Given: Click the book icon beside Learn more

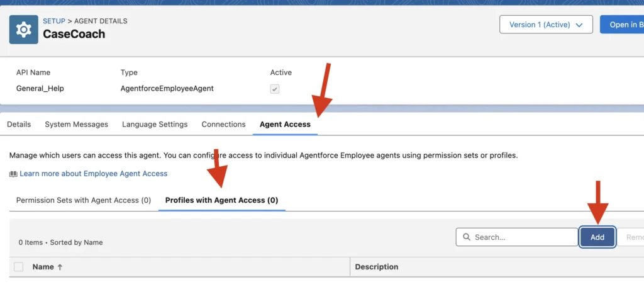Looking at the screenshot, I should pos(13,174).
